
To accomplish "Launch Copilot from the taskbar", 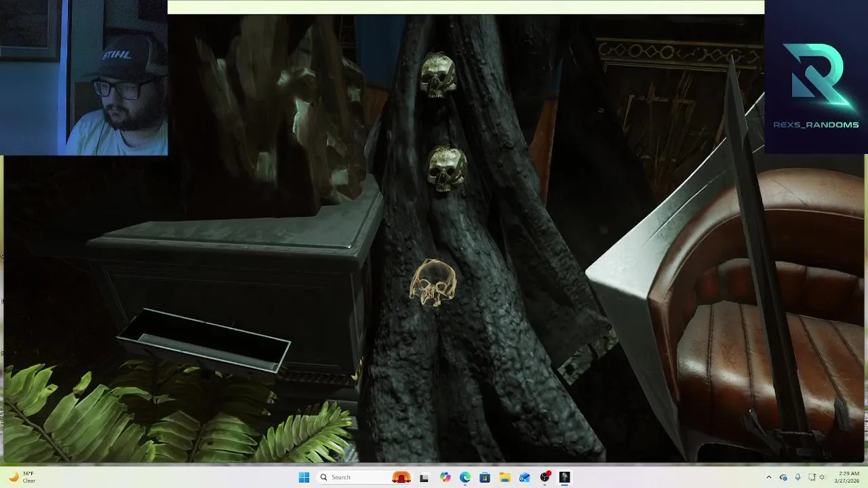I will tap(445, 477).
